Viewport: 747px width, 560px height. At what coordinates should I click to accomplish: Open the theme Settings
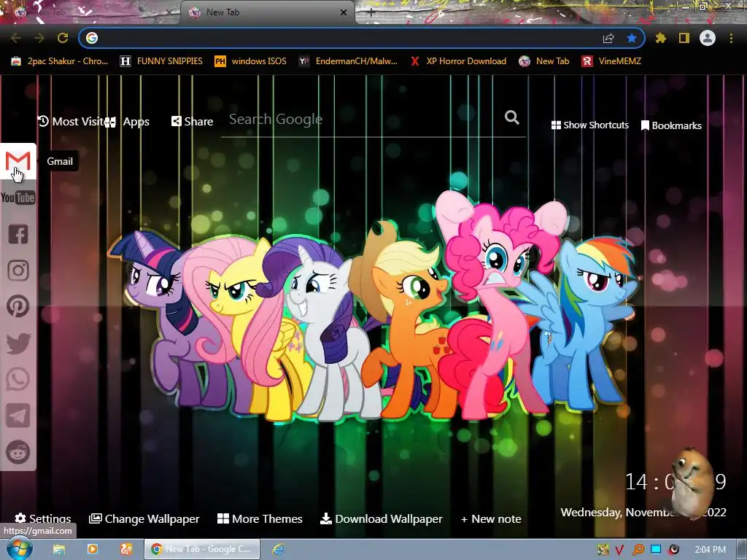click(43, 518)
